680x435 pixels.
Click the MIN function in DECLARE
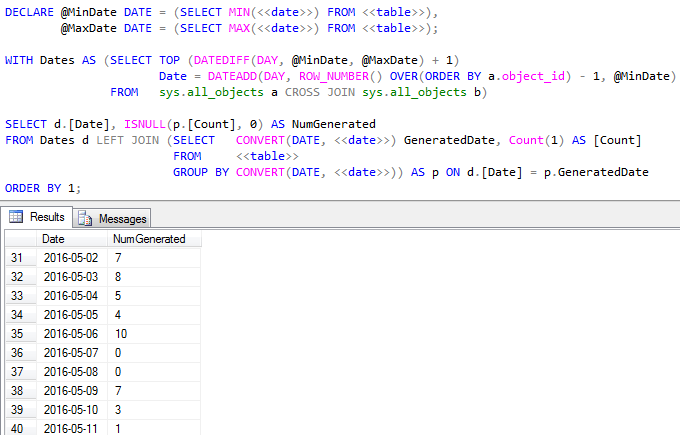tap(239, 12)
